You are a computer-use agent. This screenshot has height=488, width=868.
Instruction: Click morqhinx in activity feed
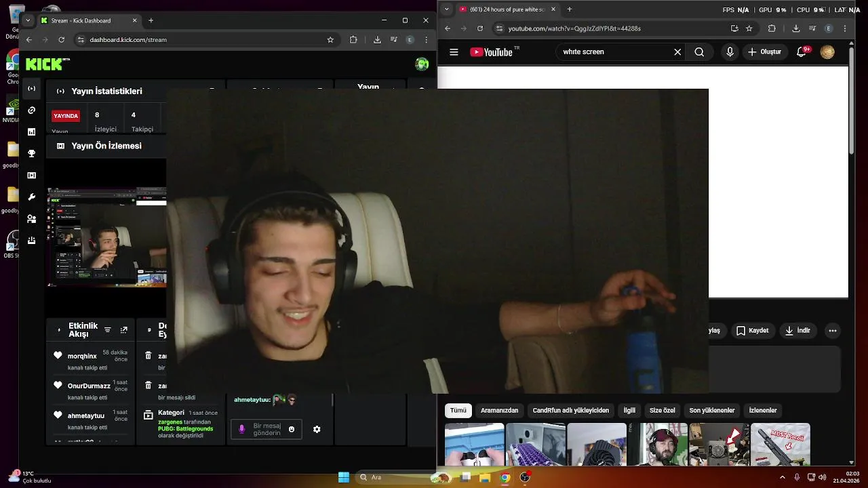click(x=82, y=357)
